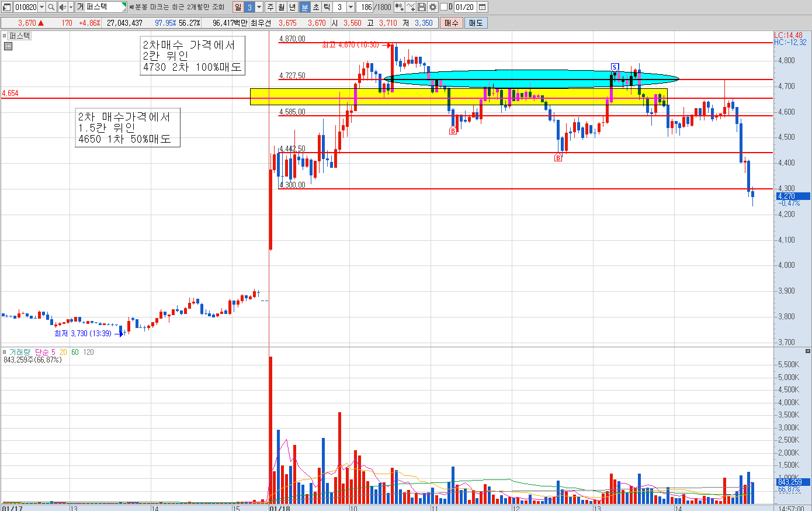Click the 4,870.00 level label
812x511 pixels.
click(292, 39)
